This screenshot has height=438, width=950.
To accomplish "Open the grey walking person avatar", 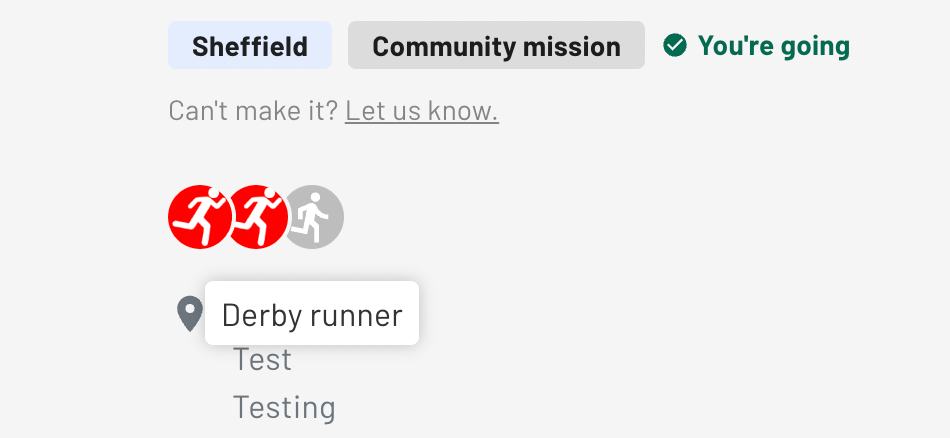I will [x=314, y=216].
